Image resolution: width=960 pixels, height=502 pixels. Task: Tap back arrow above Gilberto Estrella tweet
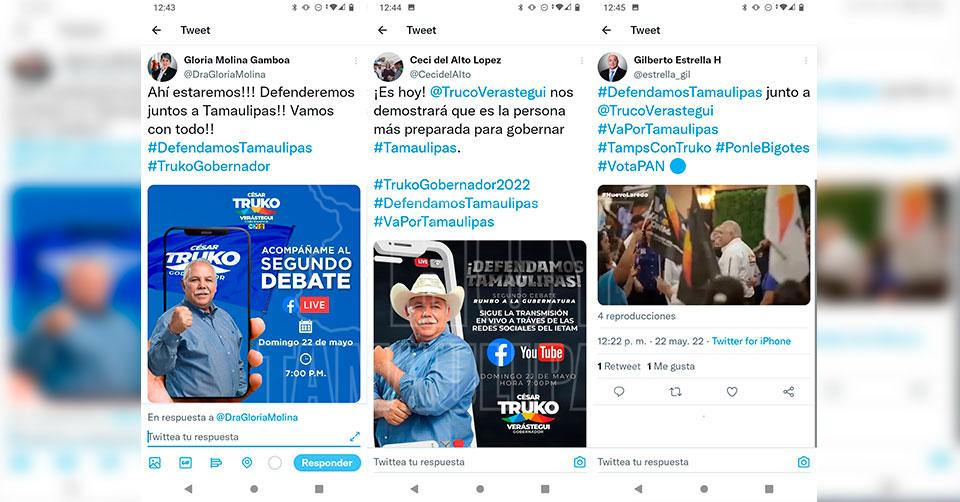click(607, 30)
